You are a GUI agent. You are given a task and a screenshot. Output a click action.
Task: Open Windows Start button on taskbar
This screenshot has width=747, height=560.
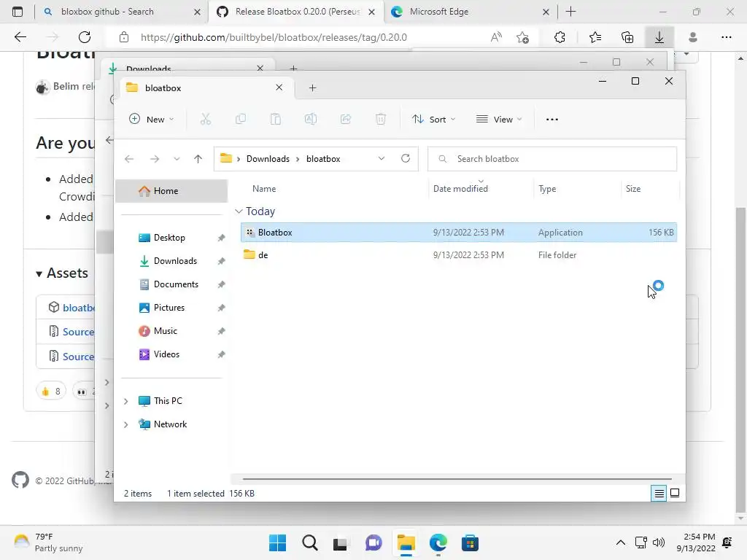[x=277, y=542]
